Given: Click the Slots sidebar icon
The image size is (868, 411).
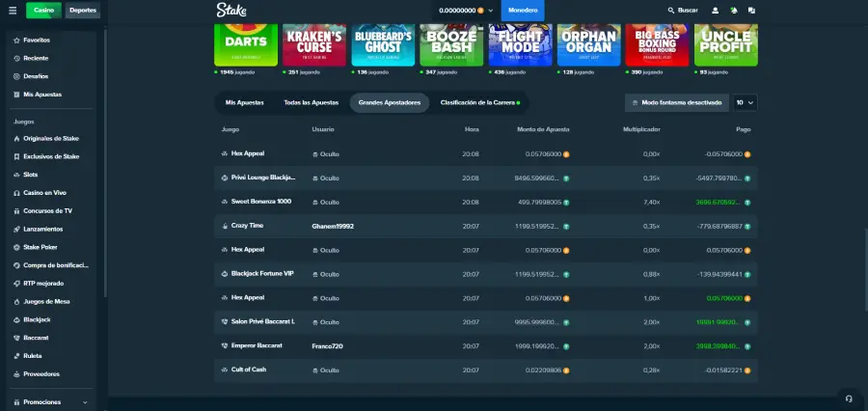Looking at the screenshot, I should click(17, 175).
